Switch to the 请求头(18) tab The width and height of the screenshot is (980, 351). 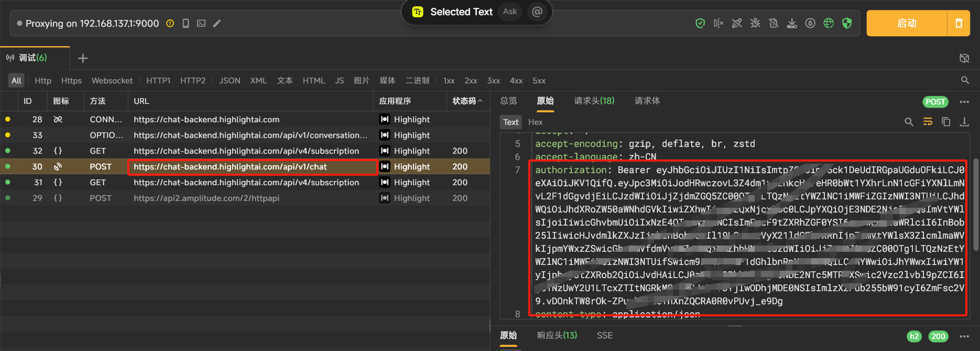click(594, 101)
